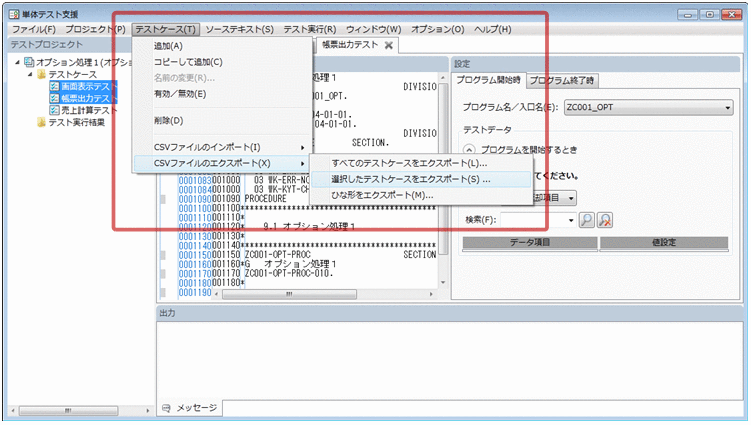751x425 pixels.
Task: Click line number 0001160 in source
Action: (194, 264)
